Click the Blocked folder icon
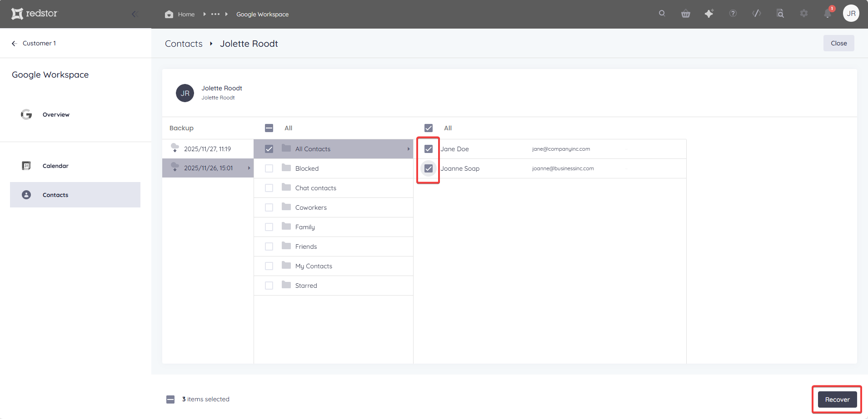This screenshot has width=868, height=419. (286, 168)
